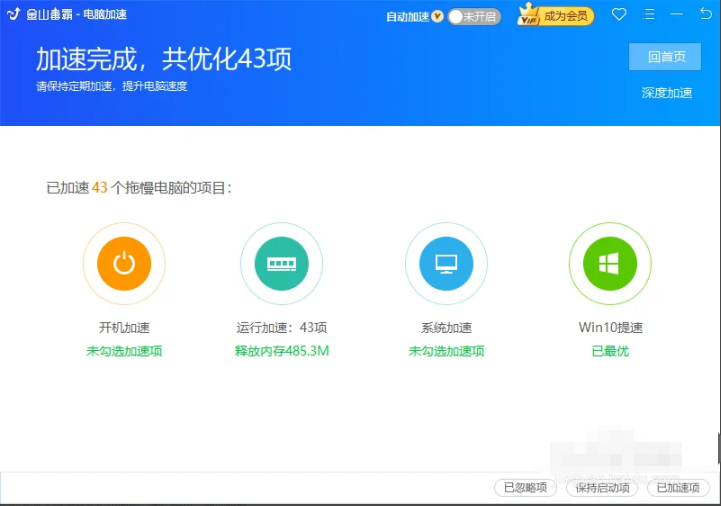Click the small V badge beside 自动加速
The image size is (721, 506).
point(437,16)
